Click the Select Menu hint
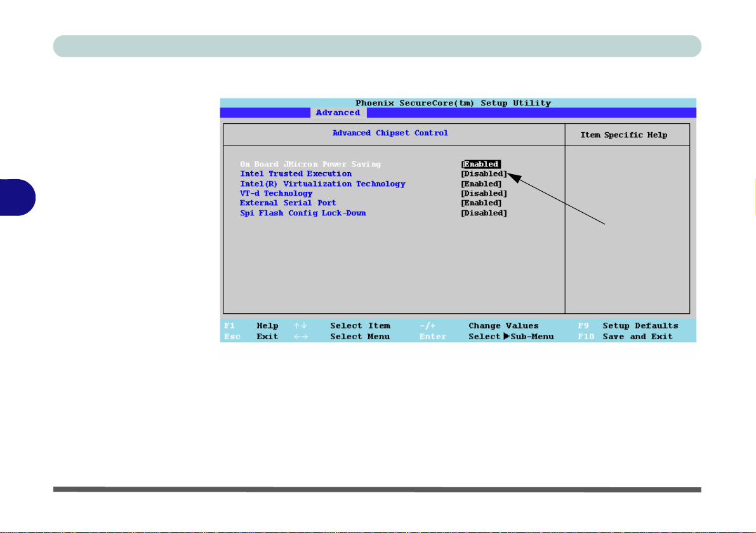 click(360, 337)
